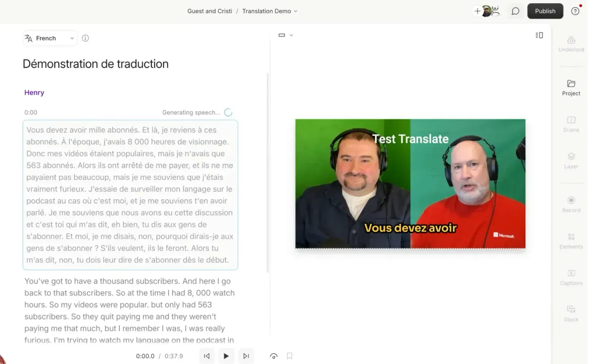Viewport: 589px width, 364px height.
Task: Open the Captions panel
Action: 571,277
